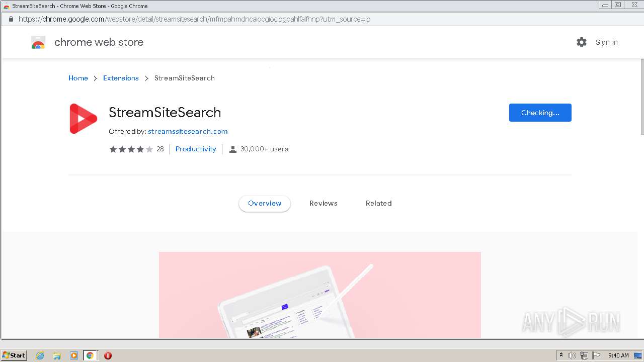Click the users person icon
This screenshot has height=362, width=644.
(x=233, y=149)
